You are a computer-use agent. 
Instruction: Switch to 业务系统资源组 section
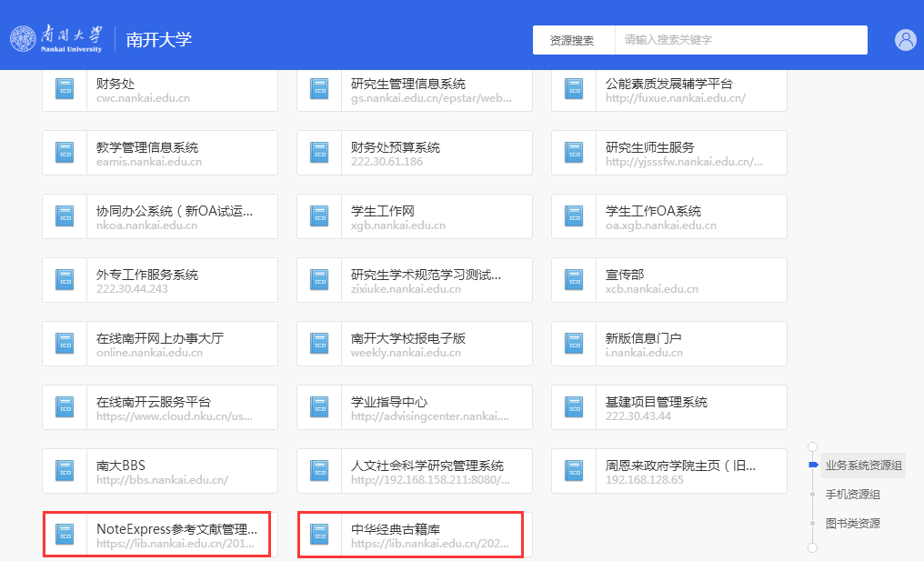863,466
